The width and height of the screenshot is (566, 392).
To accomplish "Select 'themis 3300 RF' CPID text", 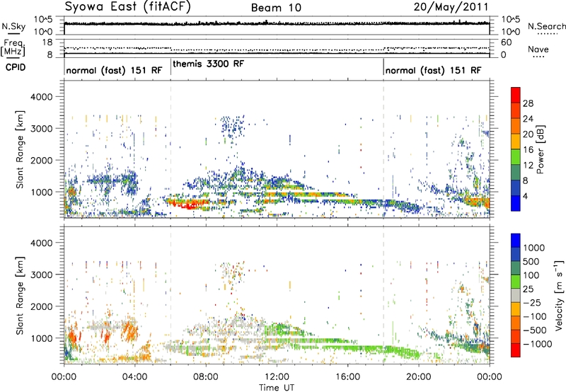I will 208,64.
